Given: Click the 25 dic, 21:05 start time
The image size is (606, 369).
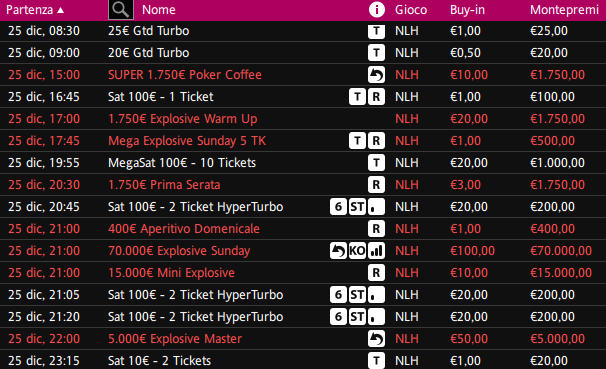Looking at the screenshot, I should [x=44, y=295].
